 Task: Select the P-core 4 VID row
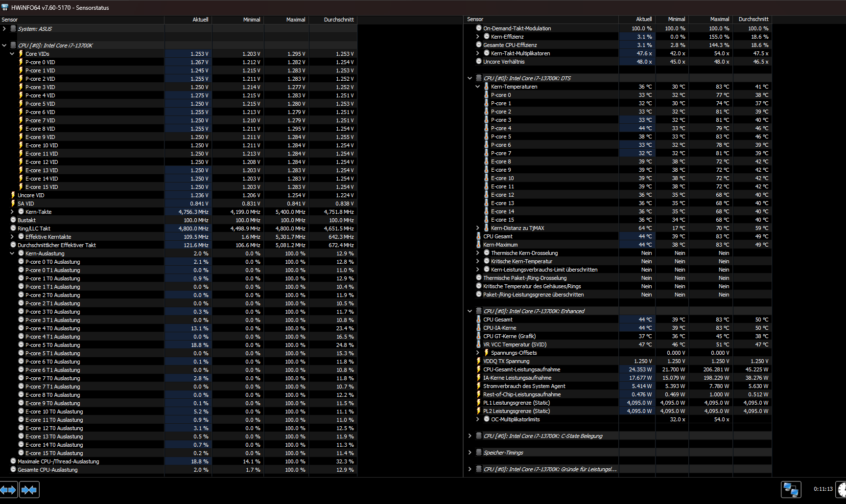[179, 95]
